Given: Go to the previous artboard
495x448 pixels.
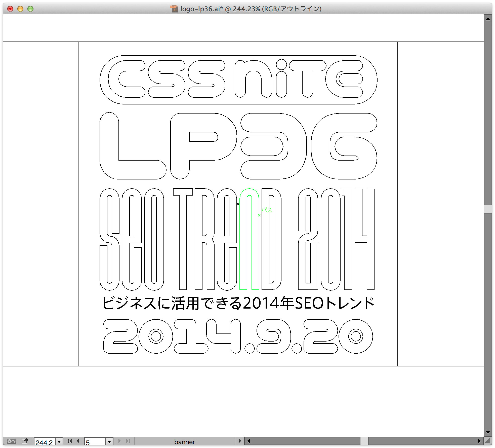Looking at the screenshot, I should point(78,441).
